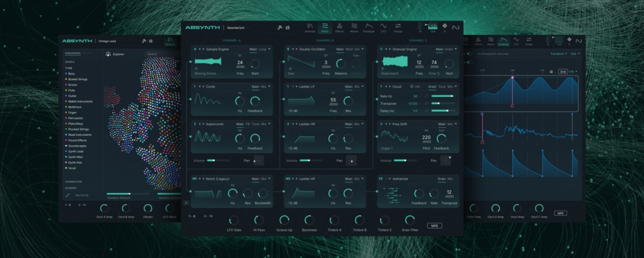The image size is (644, 258).
Task: Select the Grain tab on Granular Engine
Action: point(449,49)
